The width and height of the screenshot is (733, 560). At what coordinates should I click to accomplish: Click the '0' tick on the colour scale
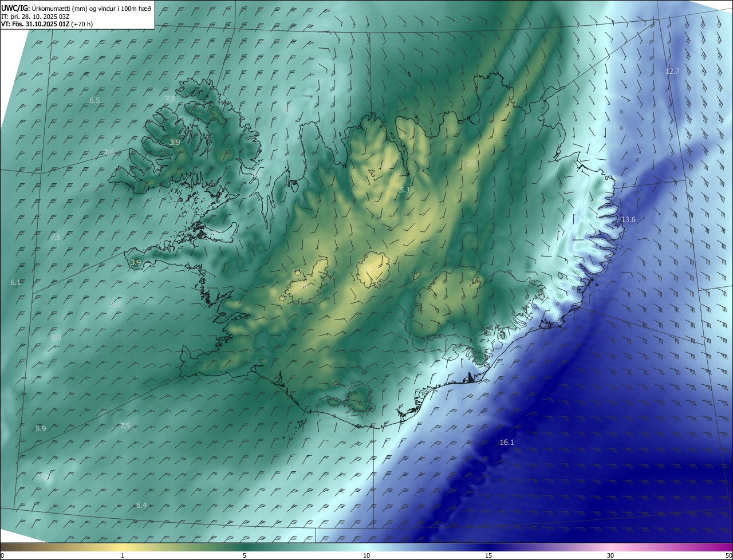pos(2,555)
